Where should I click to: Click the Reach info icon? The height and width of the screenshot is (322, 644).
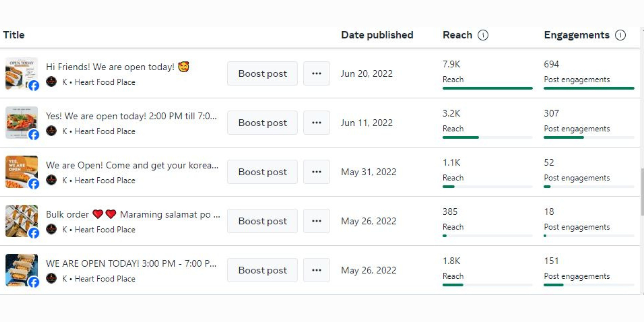(483, 35)
